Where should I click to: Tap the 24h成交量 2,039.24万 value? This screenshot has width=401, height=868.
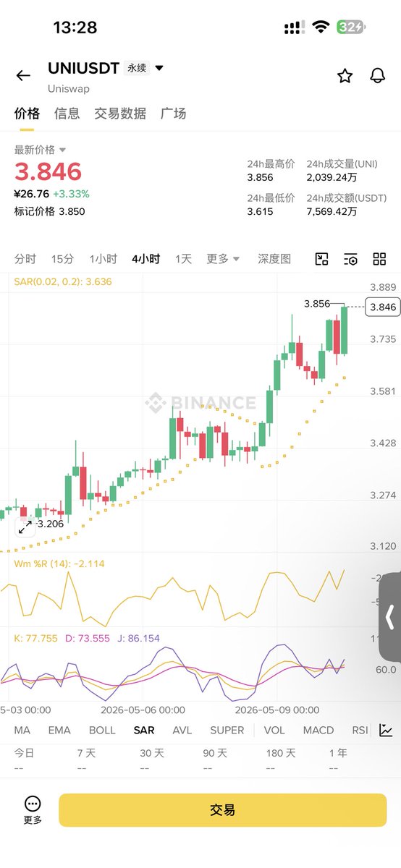(x=332, y=177)
